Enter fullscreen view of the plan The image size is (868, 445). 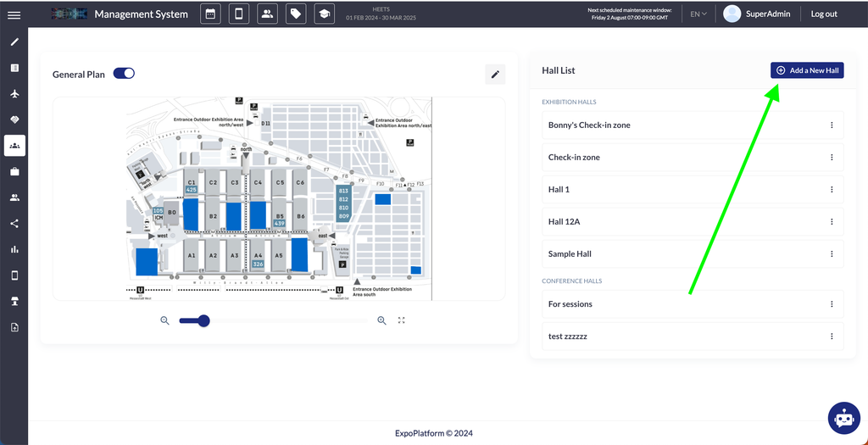point(402,320)
